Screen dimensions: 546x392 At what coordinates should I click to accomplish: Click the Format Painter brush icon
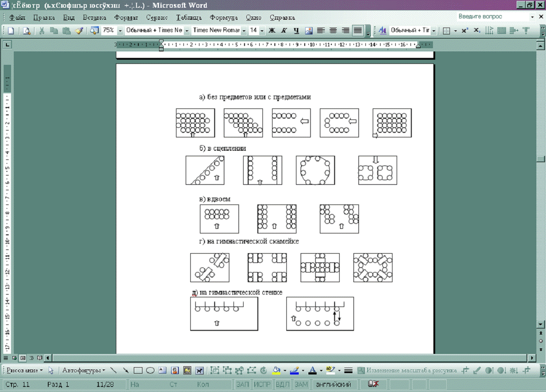[79, 31]
